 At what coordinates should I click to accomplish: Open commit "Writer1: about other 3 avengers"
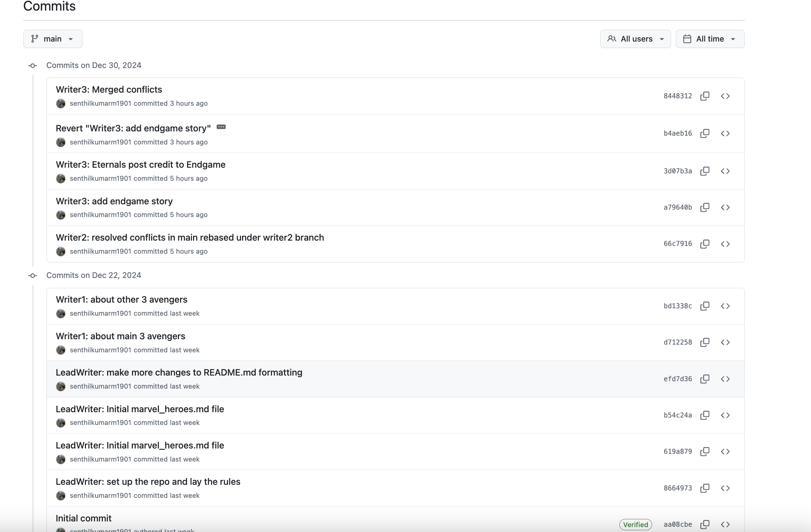pyautogui.click(x=122, y=299)
